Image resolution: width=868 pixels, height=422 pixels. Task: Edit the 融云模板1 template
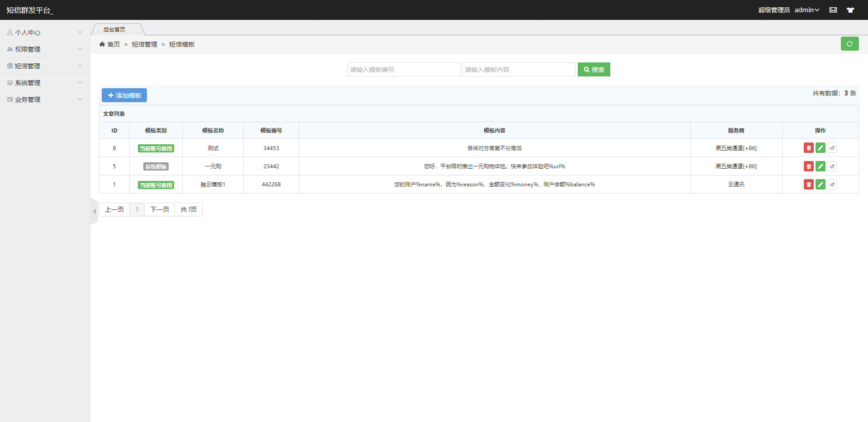(x=820, y=185)
